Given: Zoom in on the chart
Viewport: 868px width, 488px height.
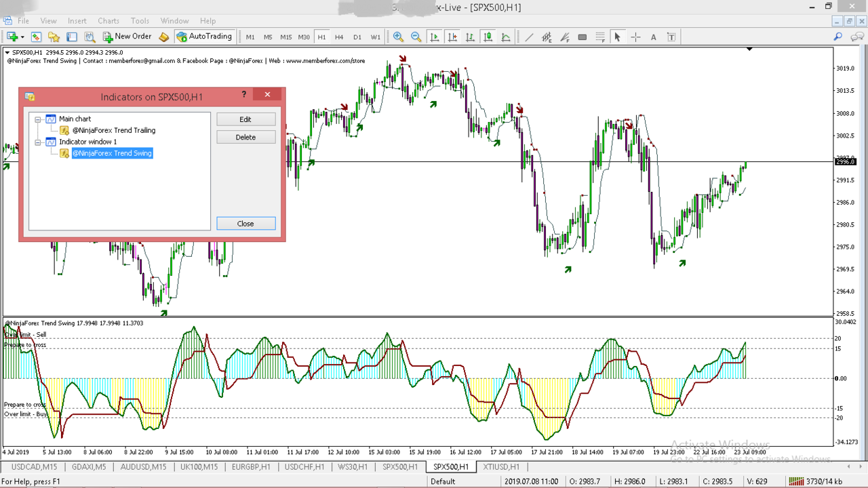Looking at the screenshot, I should coord(398,37).
